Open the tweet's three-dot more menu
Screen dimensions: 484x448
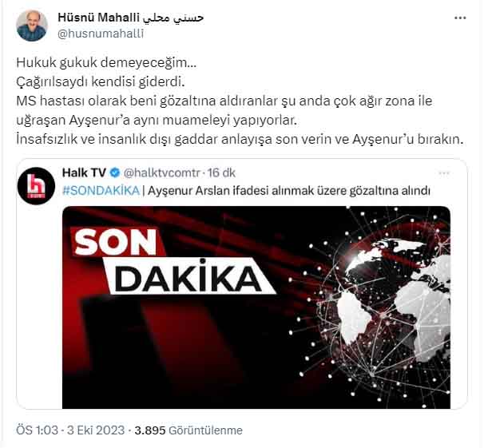coord(460,18)
